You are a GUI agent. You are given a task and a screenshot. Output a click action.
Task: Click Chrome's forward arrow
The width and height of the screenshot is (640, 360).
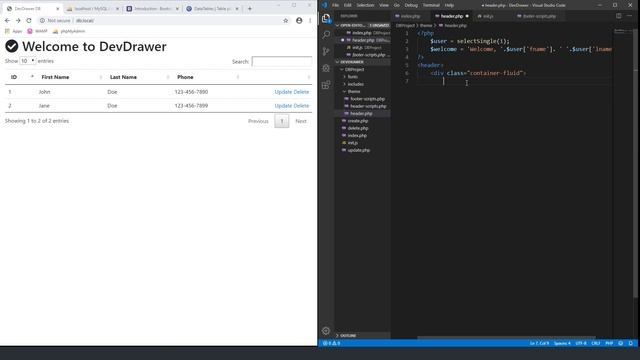tap(18, 20)
